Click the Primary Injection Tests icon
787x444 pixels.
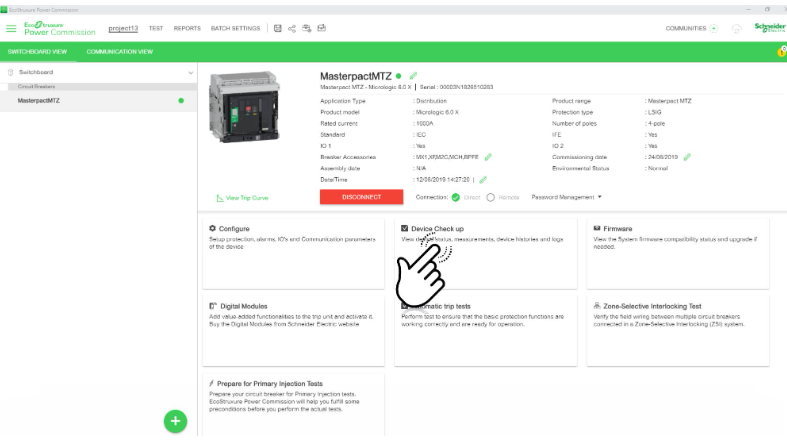pyautogui.click(x=211, y=383)
